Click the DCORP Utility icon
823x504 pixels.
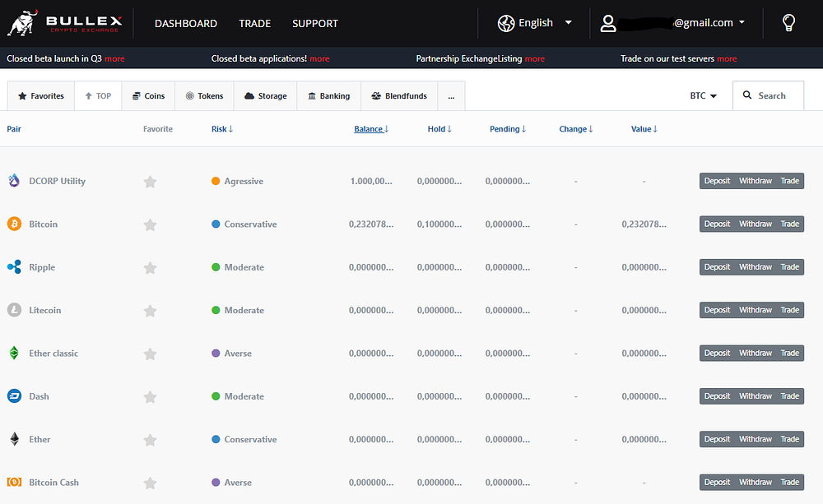pyautogui.click(x=14, y=181)
